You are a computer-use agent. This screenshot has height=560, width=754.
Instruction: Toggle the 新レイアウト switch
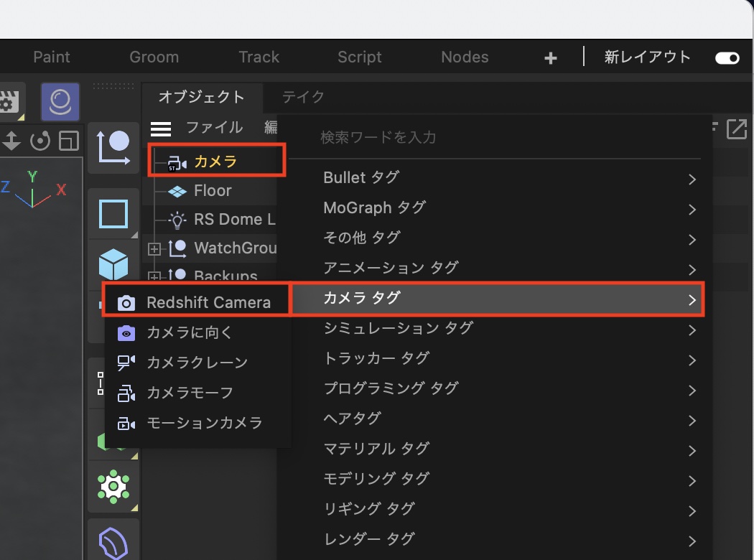[727, 58]
